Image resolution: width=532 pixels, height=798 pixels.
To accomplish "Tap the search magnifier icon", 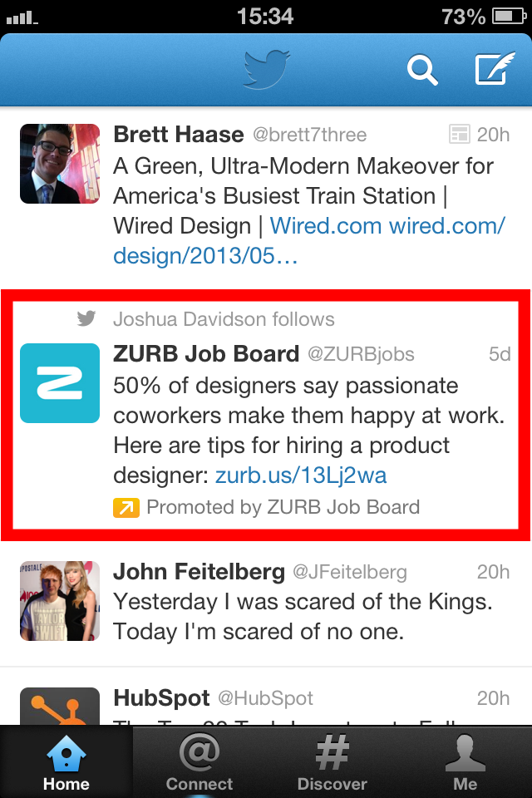I will coord(422,70).
